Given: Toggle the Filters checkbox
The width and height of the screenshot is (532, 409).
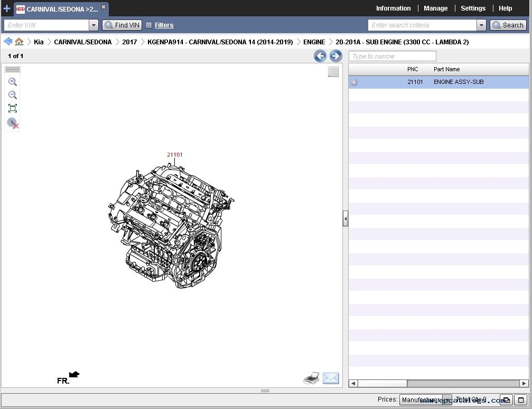Looking at the screenshot, I should click(148, 25).
